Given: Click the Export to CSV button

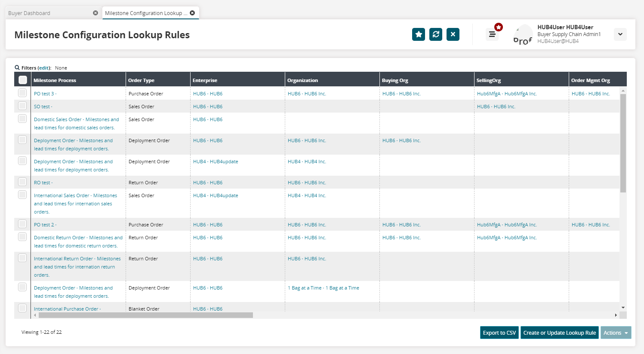Looking at the screenshot, I should click(x=499, y=333).
